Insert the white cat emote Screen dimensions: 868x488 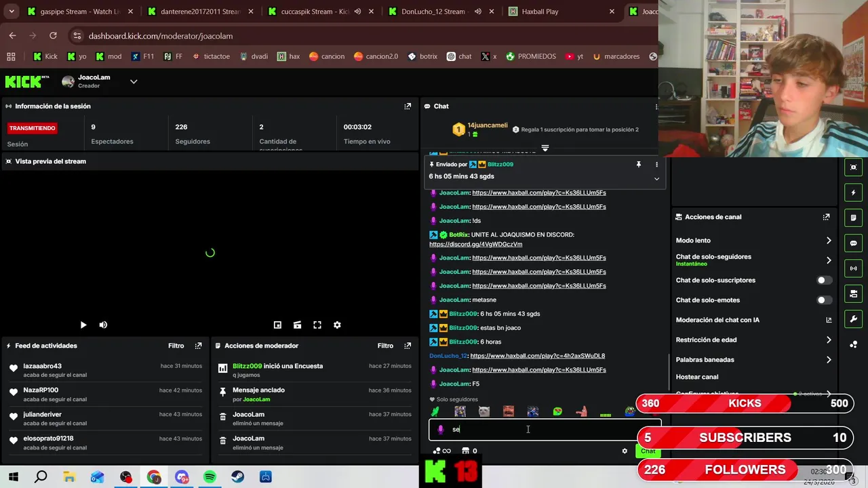484,411
